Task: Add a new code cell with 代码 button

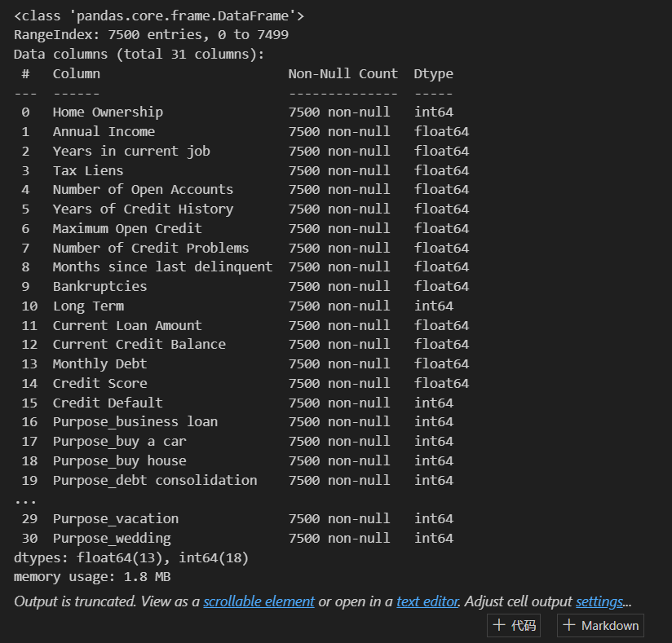Action: [x=514, y=625]
